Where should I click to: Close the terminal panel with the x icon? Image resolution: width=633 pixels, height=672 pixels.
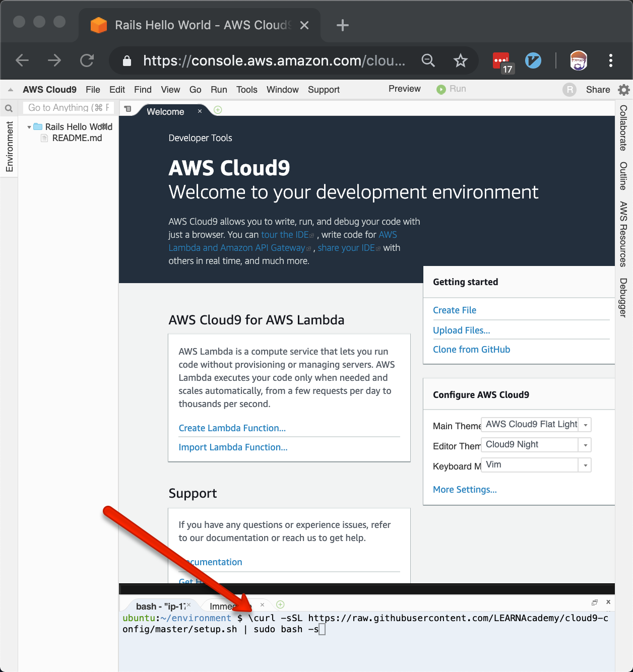[x=608, y=602]
